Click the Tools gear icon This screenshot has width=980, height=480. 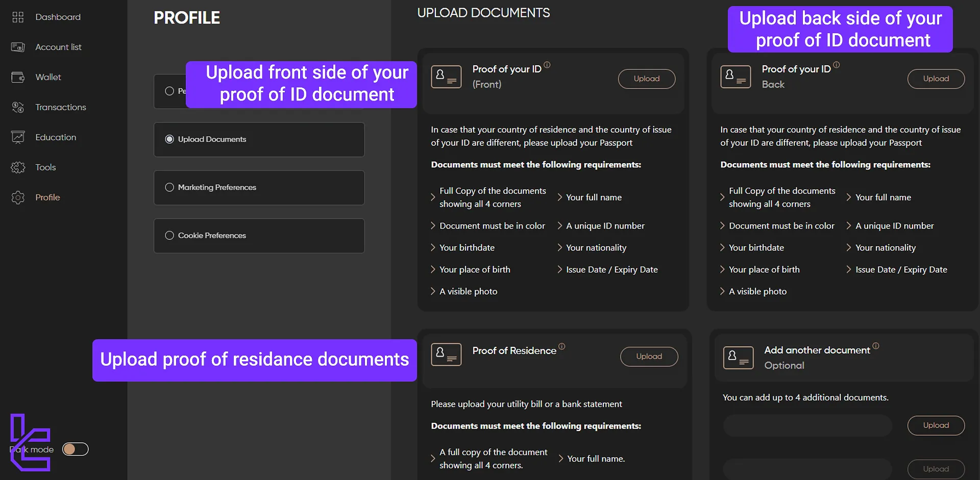(18, 167)
